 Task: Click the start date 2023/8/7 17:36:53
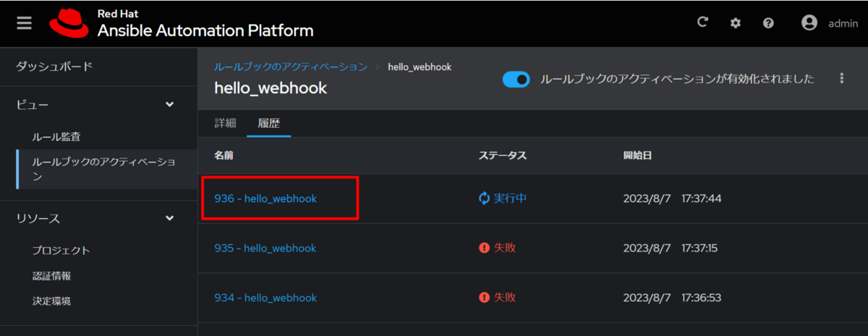click(672, 298)
